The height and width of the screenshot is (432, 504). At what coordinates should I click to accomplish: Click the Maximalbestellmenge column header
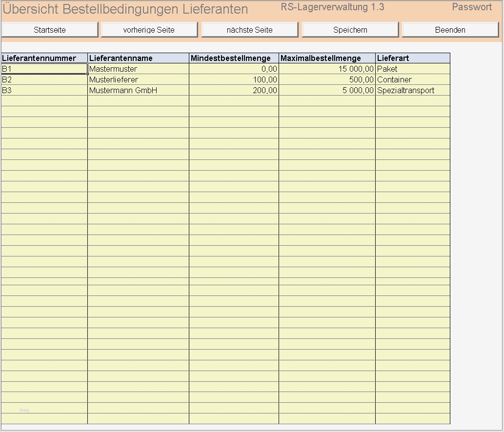[x=326, y=58]
